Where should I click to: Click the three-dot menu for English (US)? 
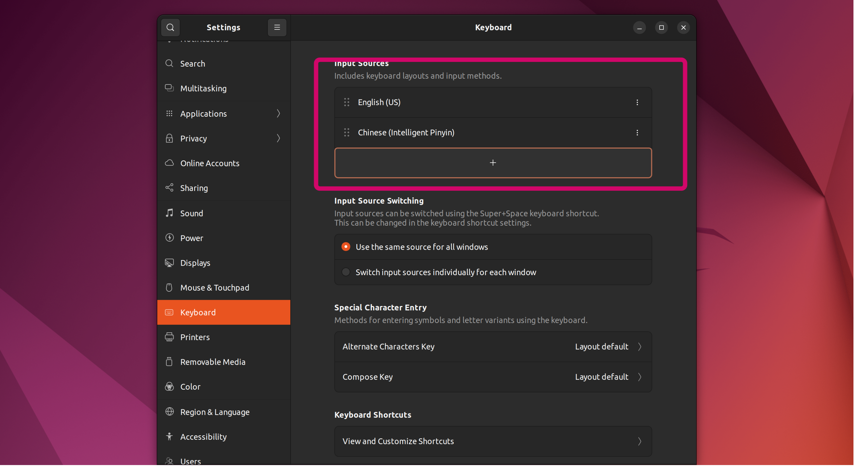coord(637,102)
